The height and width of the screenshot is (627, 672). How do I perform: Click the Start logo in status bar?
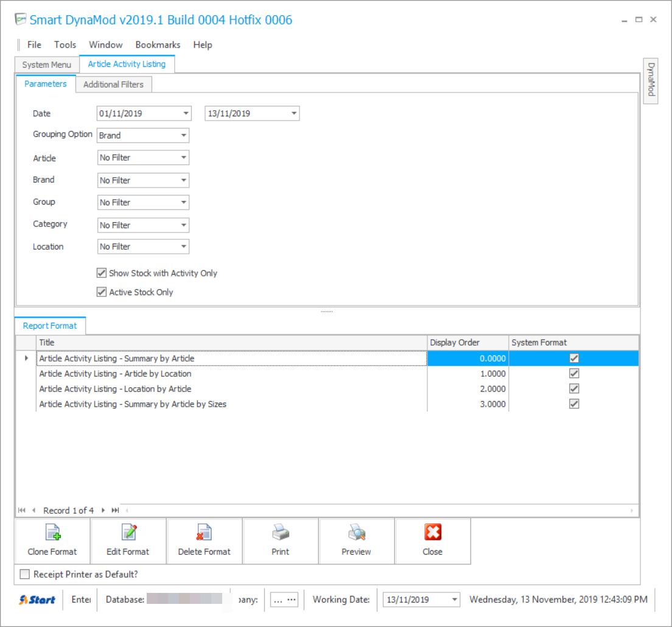click(37, 600)
